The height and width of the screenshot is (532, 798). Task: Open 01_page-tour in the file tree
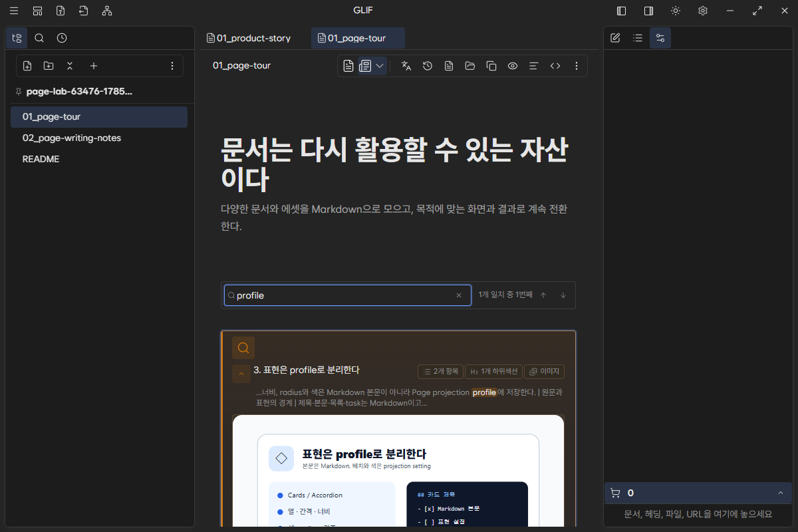pos(99,116)
